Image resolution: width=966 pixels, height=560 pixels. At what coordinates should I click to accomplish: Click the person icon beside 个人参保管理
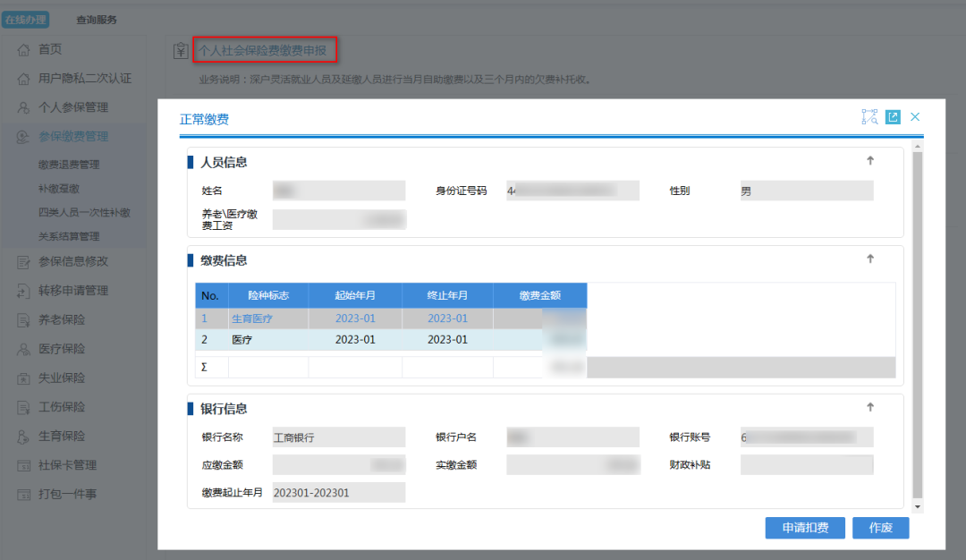coord(23,108)
